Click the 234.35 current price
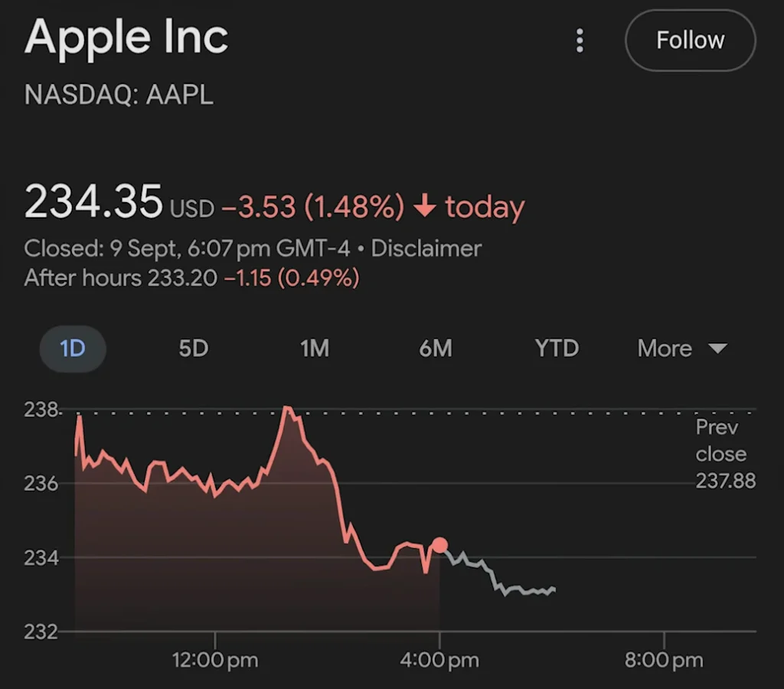This screenshot has height=689, width=784. (x=93, y=203)
